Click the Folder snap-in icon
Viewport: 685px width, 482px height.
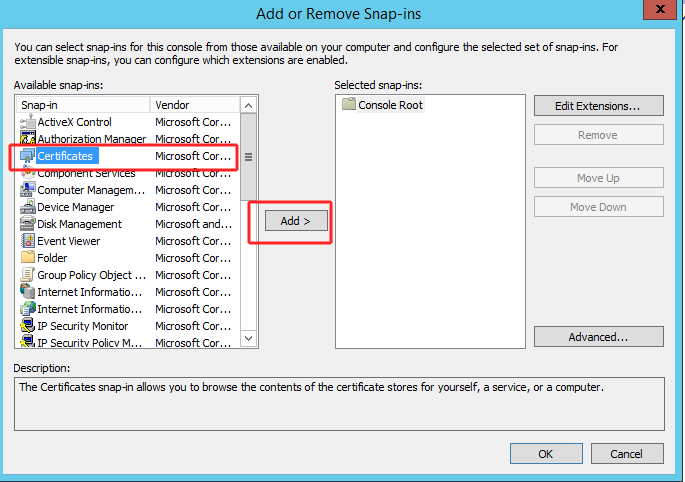[x=27, y=258]
